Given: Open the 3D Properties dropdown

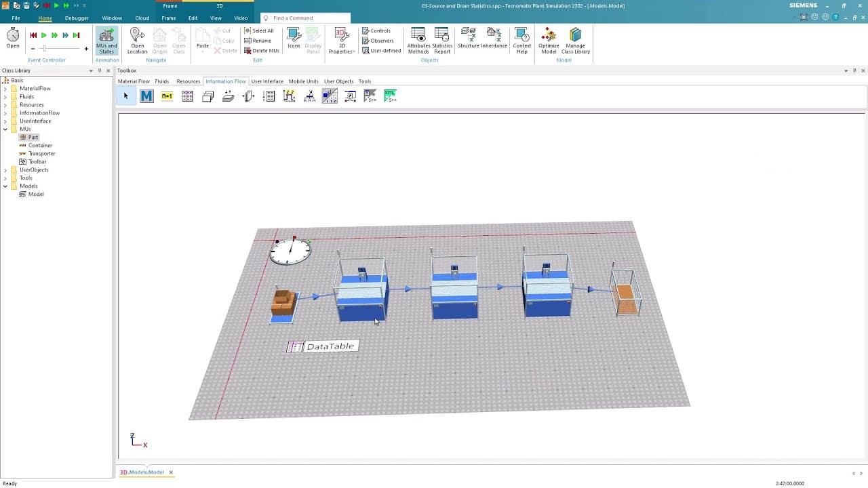Looking at the screenshot, I should pos(341,41).
